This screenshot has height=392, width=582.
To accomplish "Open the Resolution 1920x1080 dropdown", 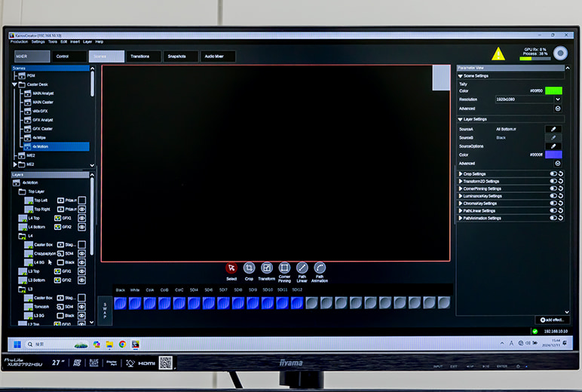I will coord(558,100).
